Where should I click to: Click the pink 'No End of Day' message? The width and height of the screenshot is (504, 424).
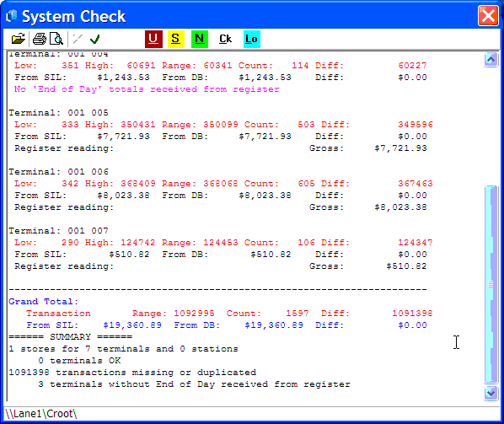pyautogui.click(x=147, y=89)
